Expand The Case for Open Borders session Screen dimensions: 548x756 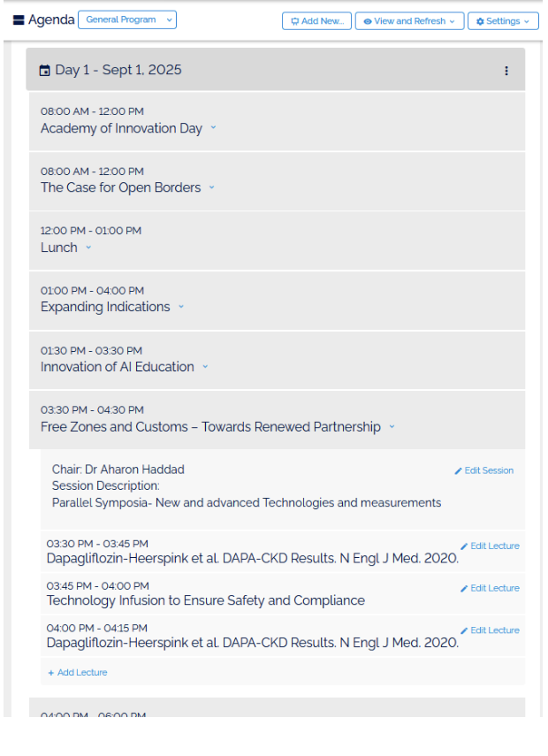pos(211,187)
